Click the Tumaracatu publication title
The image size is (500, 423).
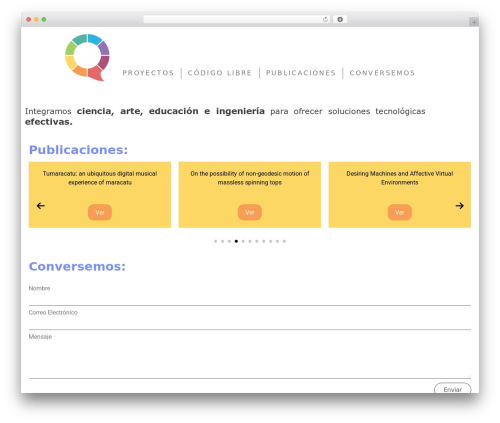pyautogui.click(x=100, y=178)
